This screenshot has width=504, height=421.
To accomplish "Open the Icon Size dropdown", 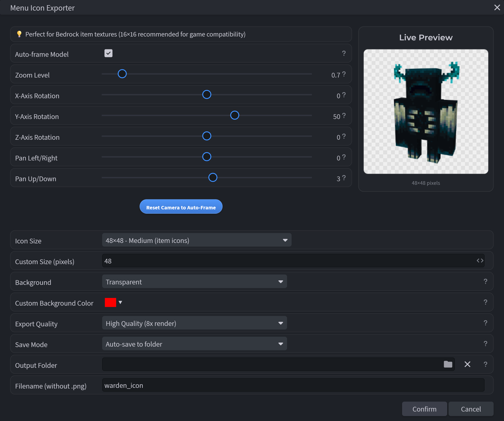I will tap(197, 240).
